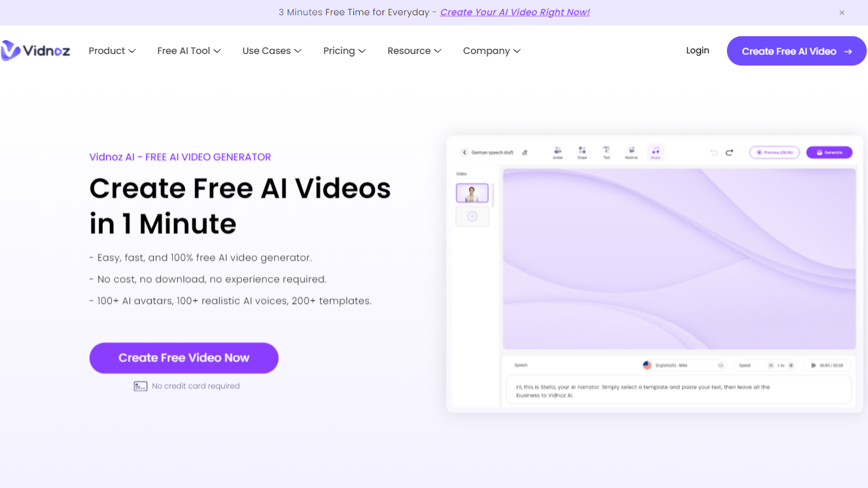Click the redo arrow in the editor preview
This screenshot has width=868, height=488.
click(729, 152)
